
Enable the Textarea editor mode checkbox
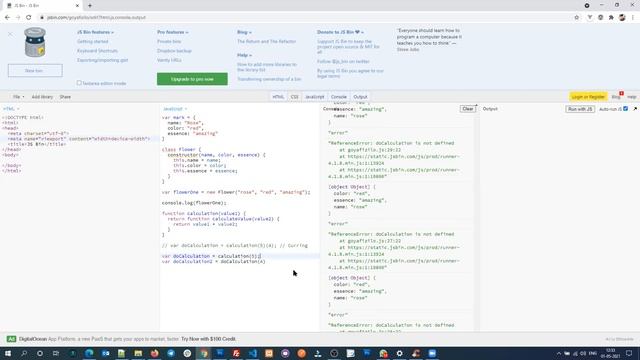tap(79, 83)
